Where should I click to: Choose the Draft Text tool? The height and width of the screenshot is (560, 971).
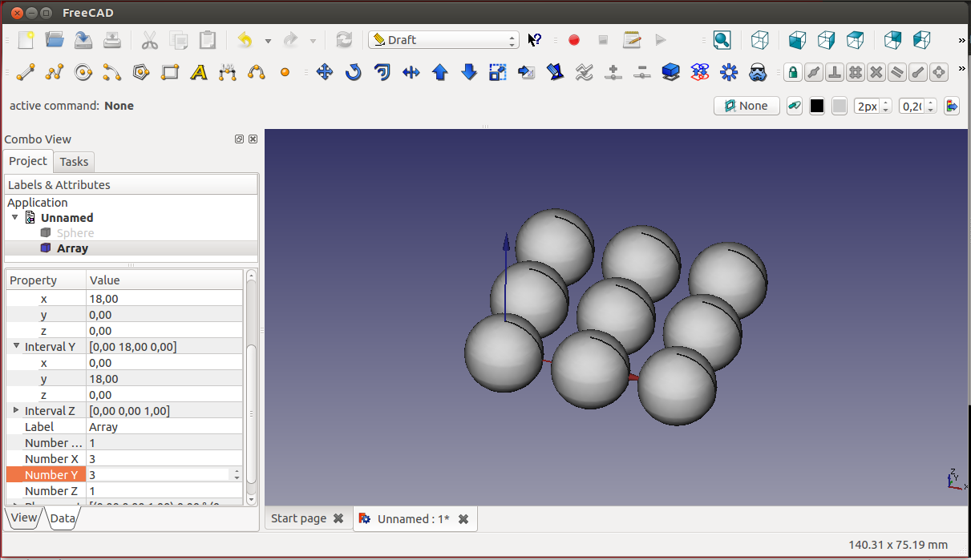pos(199,73)
